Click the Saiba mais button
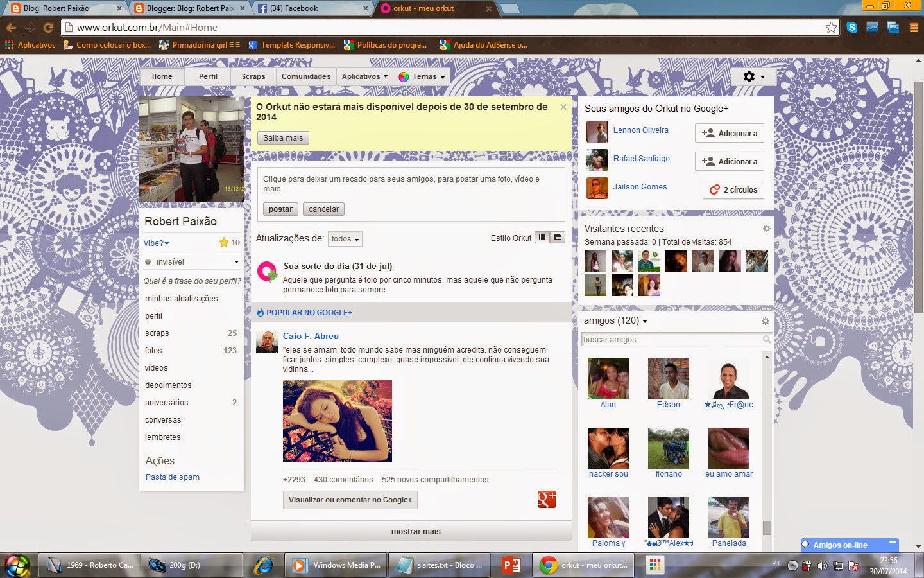This screenshot has height=578, width=924. (x=283, y=137)
